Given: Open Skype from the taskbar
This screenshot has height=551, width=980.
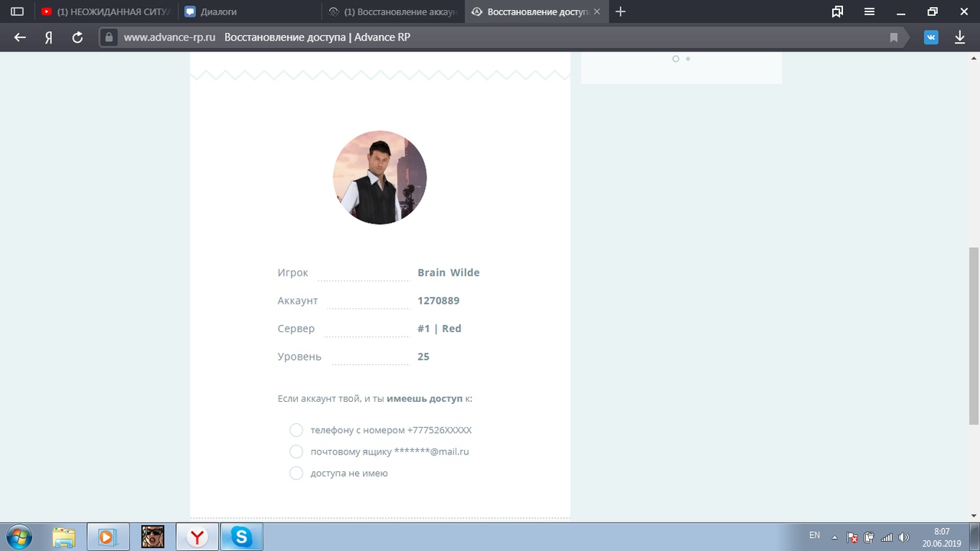Looking at the screenshot, I should coord(242,537).
